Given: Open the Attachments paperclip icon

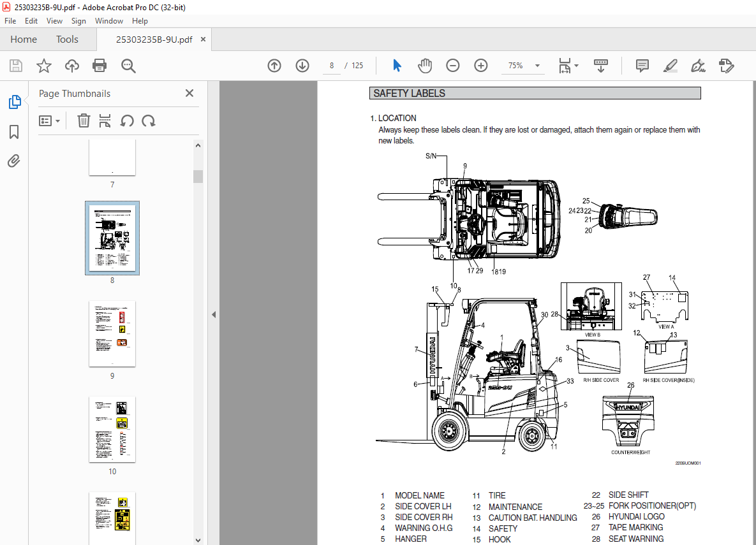Looking at the screenshot, I should 14,161.
